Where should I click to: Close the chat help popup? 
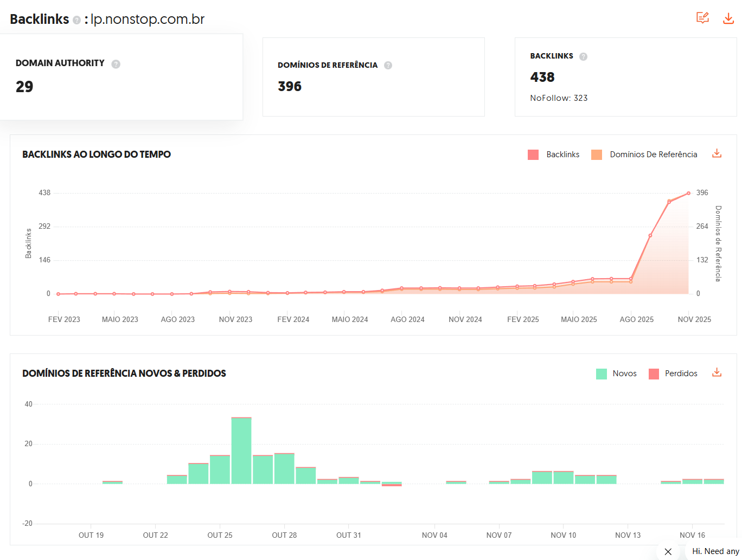click(668, 551)
